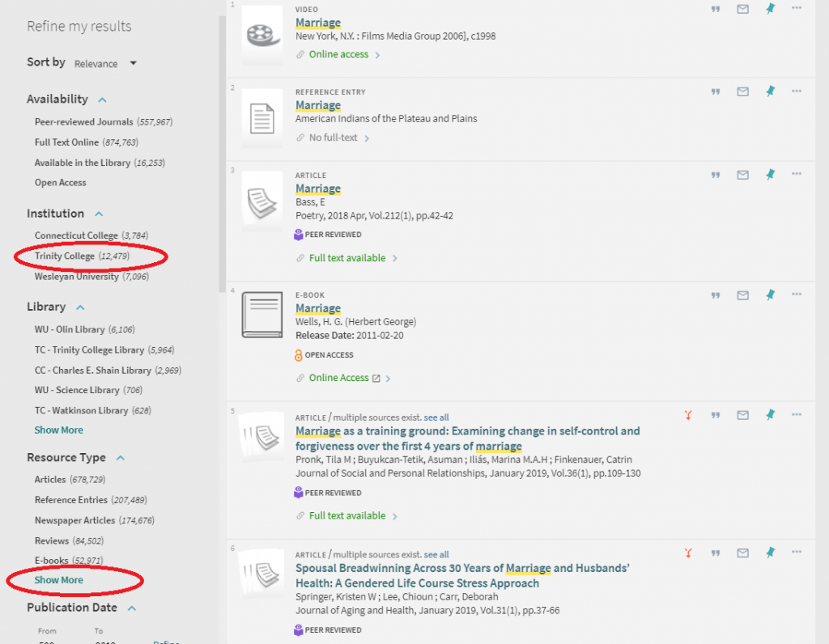Open more actions for 'Marriage as a training ground'

797,415
